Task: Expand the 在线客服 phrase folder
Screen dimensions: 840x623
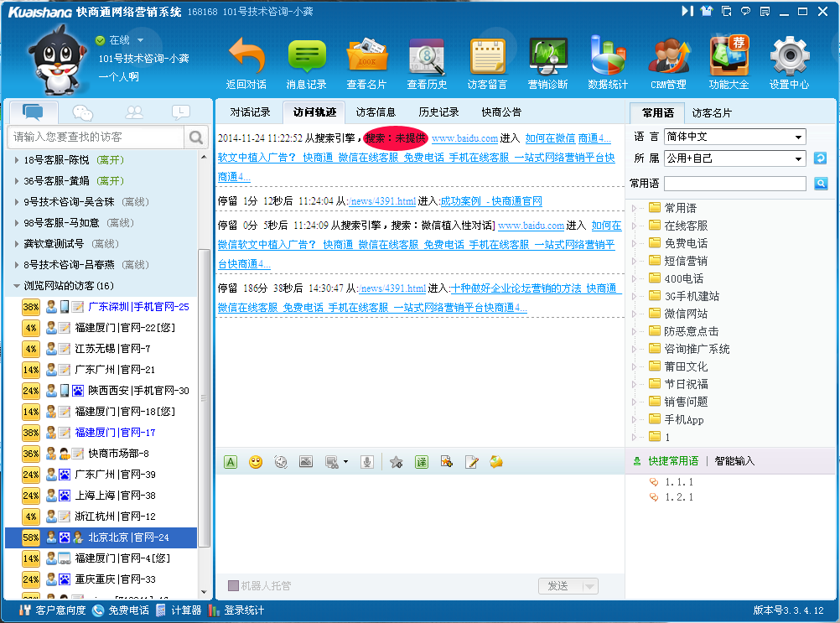Action: [634, 226]
